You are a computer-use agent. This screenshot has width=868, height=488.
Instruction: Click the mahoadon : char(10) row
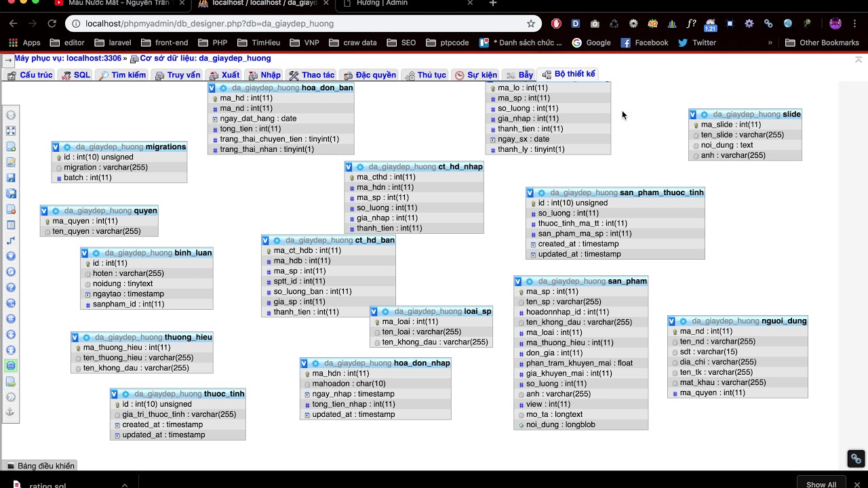(x=376, y=384)
